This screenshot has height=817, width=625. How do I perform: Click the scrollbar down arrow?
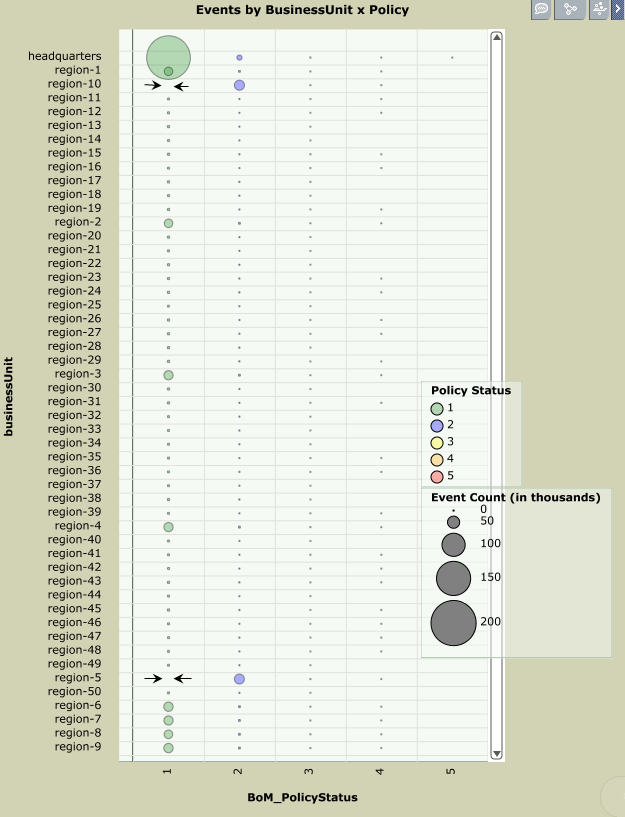pyautogui.click(x=497, y=753)
